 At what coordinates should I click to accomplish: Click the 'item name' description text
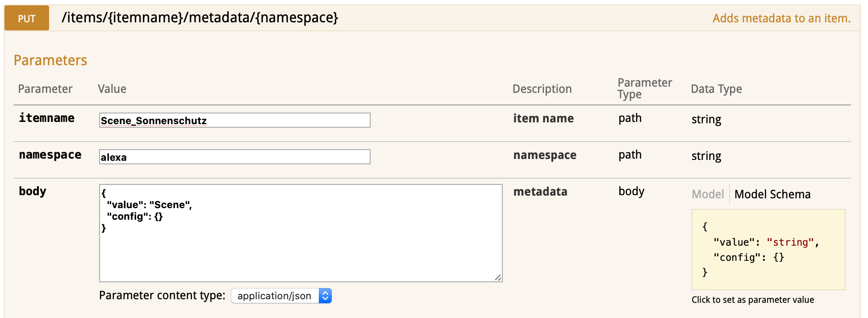tap(543, 118)
